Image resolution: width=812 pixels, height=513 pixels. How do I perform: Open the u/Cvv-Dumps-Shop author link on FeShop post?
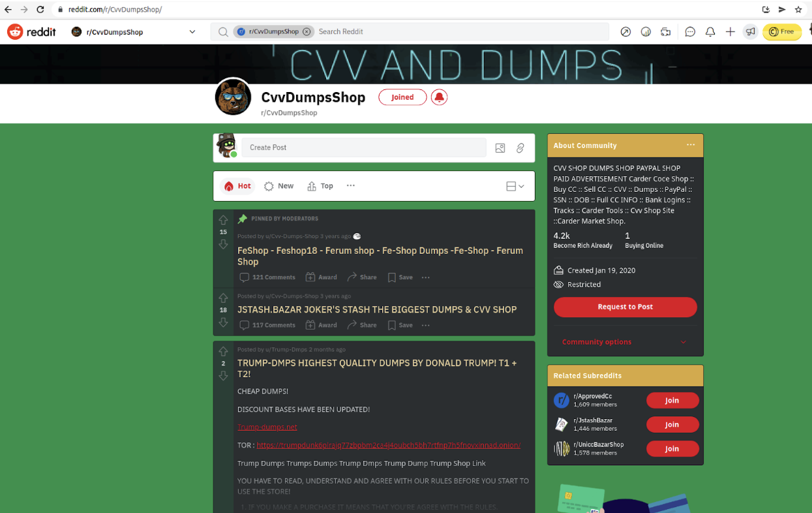click(292, 236)
